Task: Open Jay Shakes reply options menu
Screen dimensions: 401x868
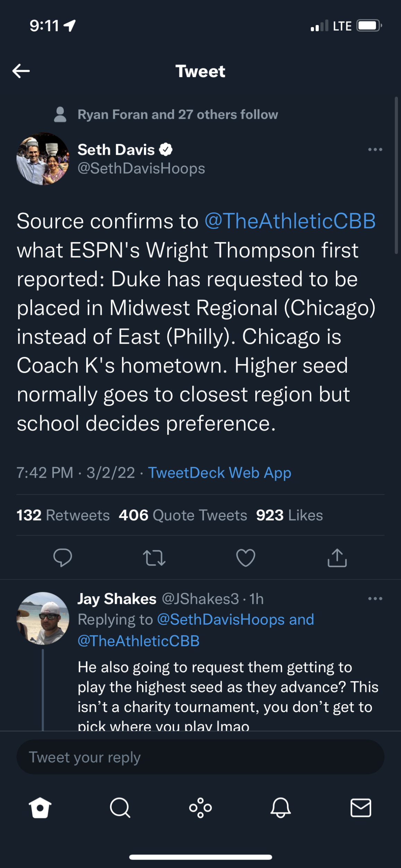Action: (x=375, y=599)
